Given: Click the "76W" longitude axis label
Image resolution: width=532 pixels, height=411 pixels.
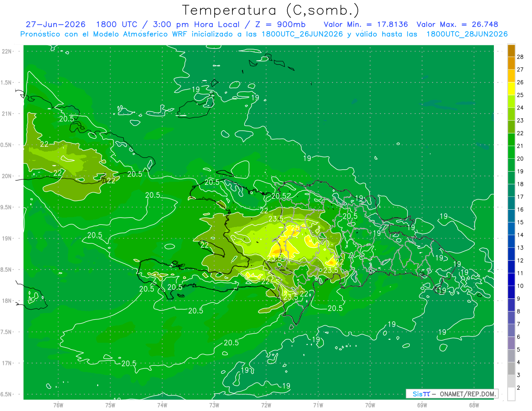Looking at the screenshot, I should (x=58, y=405).
